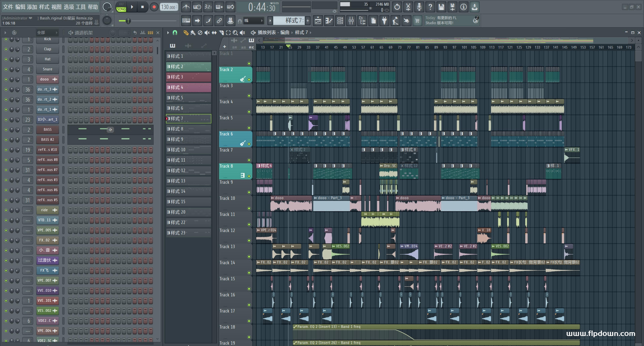Image resolution: width=644 pixels, height=346 pixels.
Task: Click the save project icon in the toolbar
Action: point(441,7)
